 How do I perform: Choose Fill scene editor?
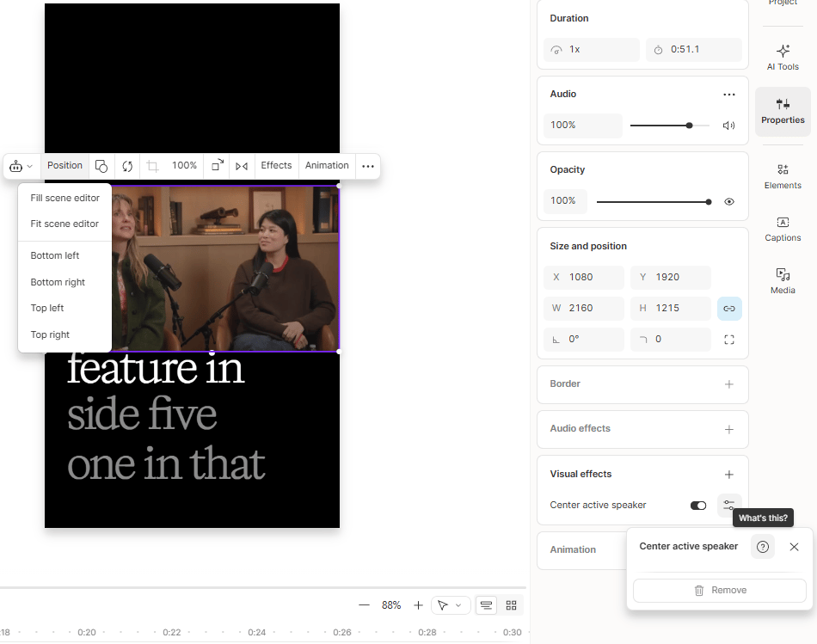pyautogui.click(x=64, y=198)
